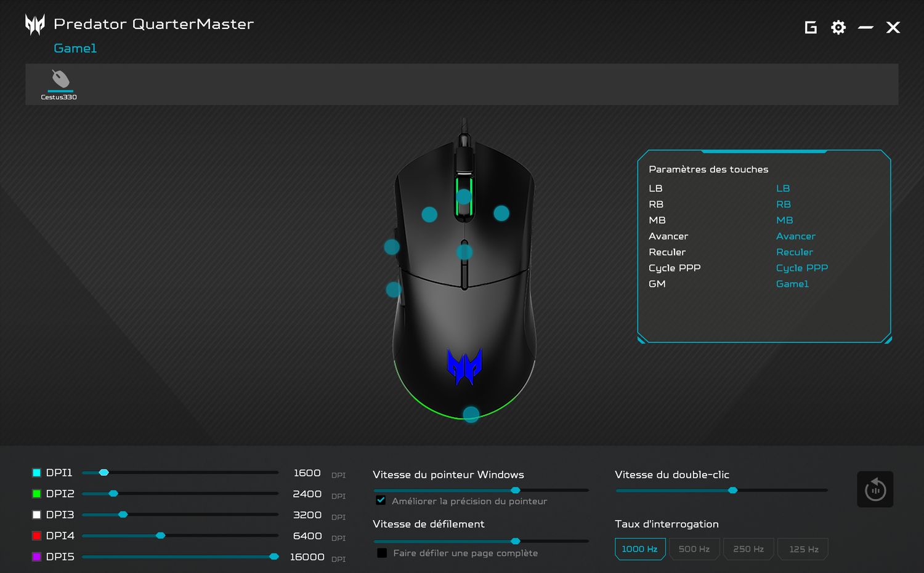
Task: Click the DPI2 slider handle
Action: coord(113,494)
